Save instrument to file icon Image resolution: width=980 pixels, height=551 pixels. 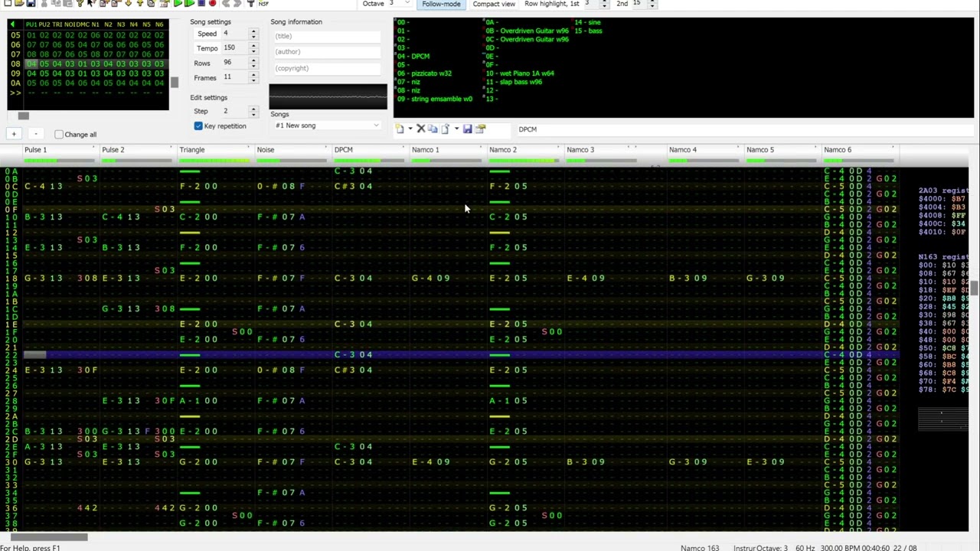click(x=467, y=129)
